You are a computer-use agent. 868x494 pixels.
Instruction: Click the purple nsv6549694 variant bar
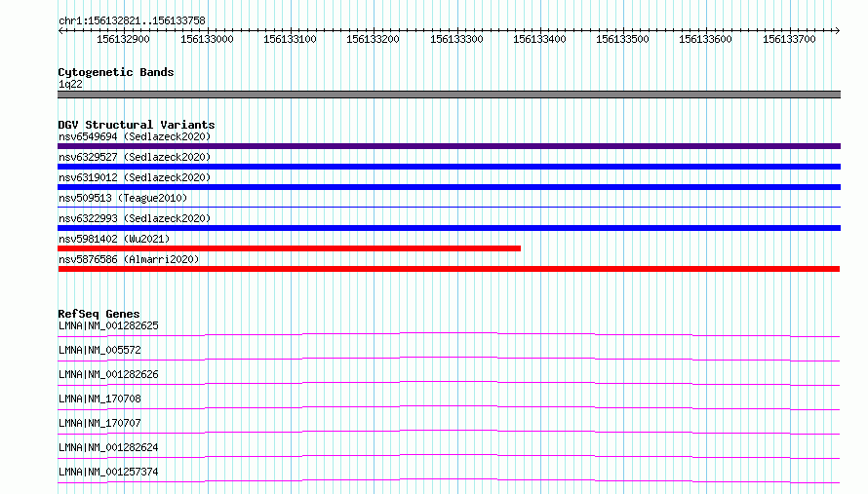pyautogui.click(x=449, y=146)
